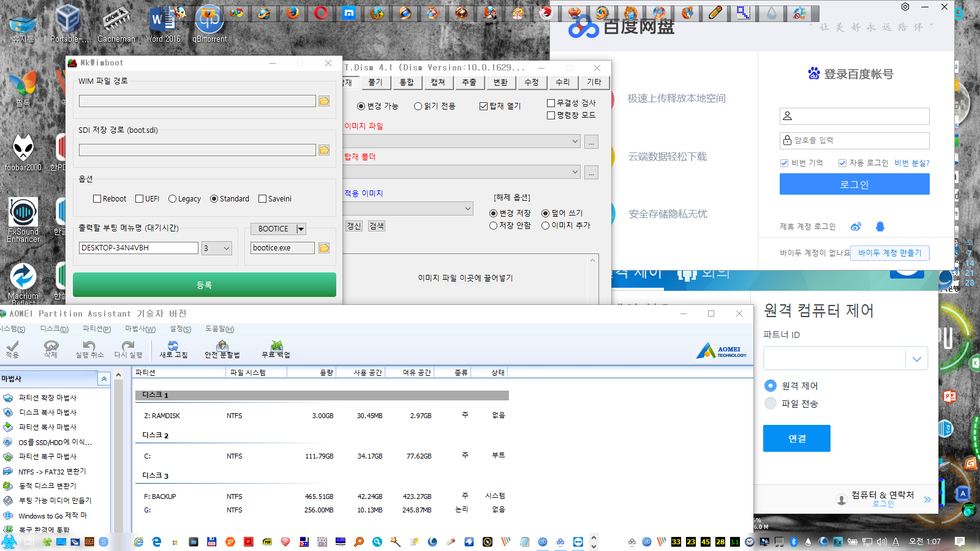Select the Legacy radio option
Image resolution: width=980 pixels, height=551 pixels.
[x=172, y=199]
